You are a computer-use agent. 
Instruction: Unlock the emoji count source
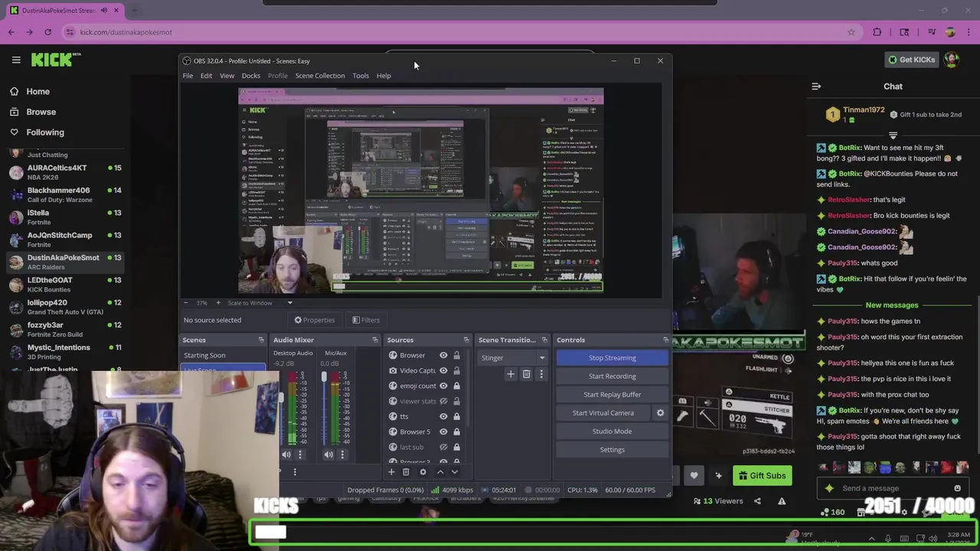(456, 386)
